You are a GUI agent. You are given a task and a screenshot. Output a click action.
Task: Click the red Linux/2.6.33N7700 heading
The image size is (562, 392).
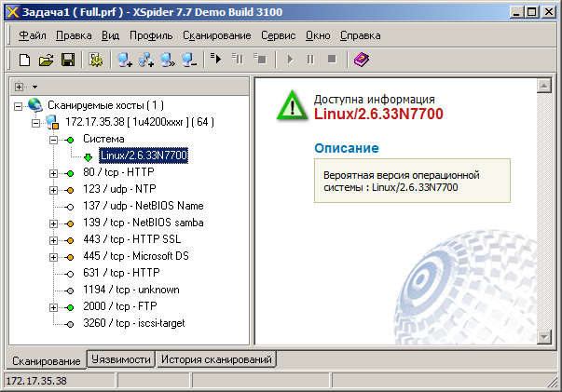tap(378, 114)
